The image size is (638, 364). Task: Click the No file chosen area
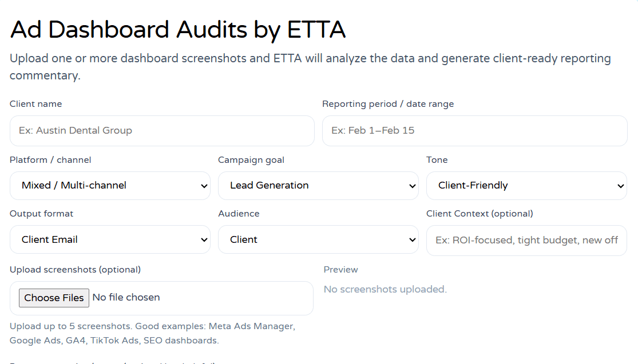coord(127,297)
